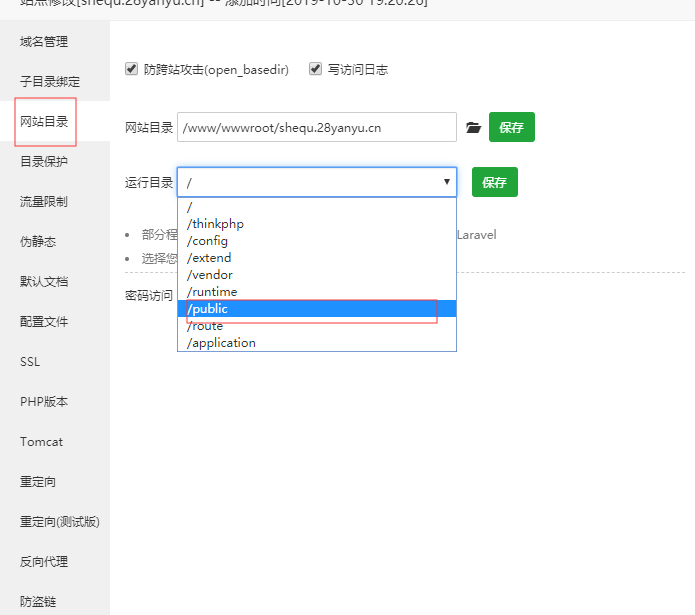Viewport: 695px width, 615px height.
Task: Toggle 写访问日志 access log checkbox
Action: click(315, 69)
